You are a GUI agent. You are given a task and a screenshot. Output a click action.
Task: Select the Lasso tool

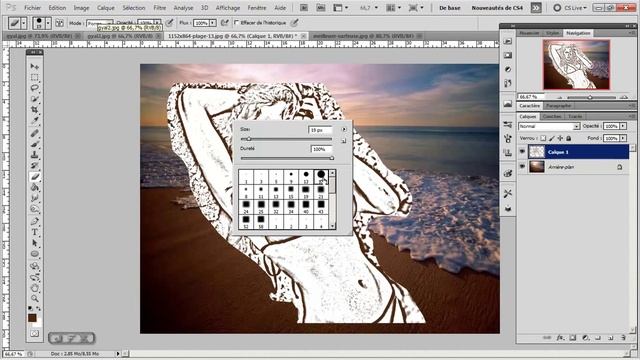coord(35,88)
